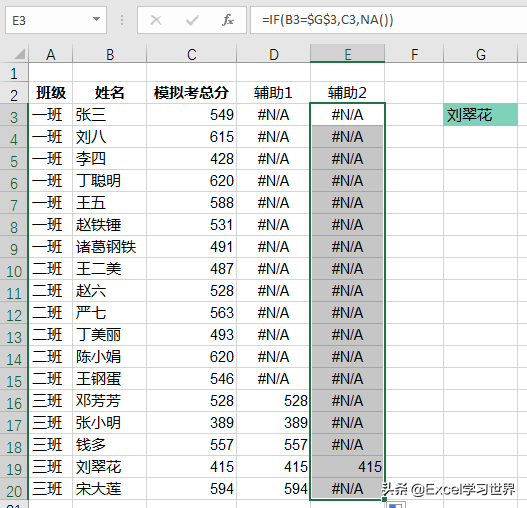This screenshot has height=508, width=527.
Task: Click the cancel X icon in formula bar
Action: pos(156,20)
